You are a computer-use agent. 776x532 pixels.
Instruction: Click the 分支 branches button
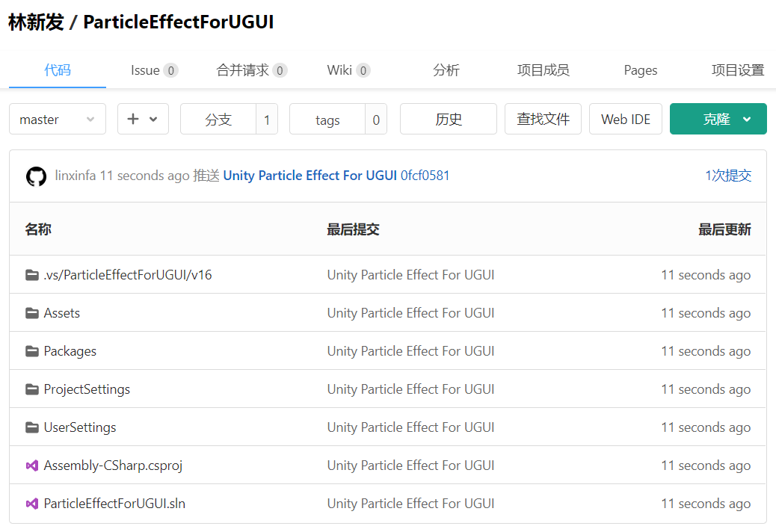click(218, 119)
